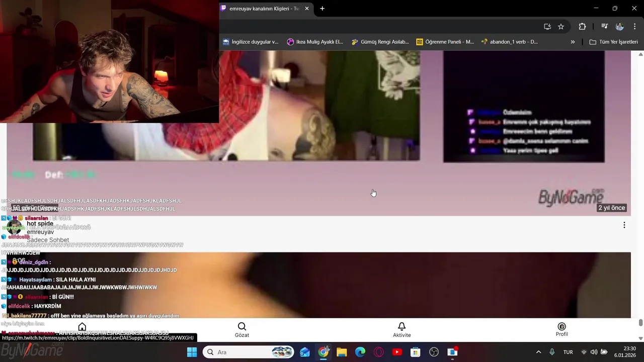This screenshot has width=644, height=362.
Task: Open Microsoft Edge from the taskbar
Action: [360, 352]
